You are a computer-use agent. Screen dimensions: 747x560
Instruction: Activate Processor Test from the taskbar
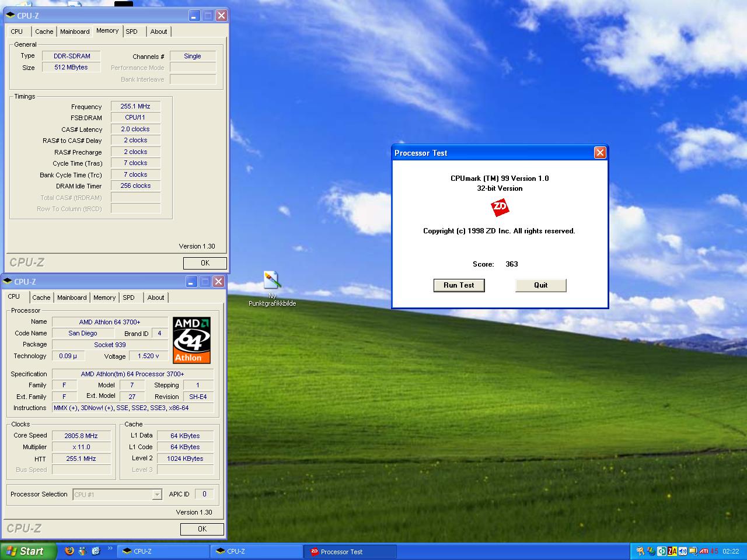click(x=350, y=551)
